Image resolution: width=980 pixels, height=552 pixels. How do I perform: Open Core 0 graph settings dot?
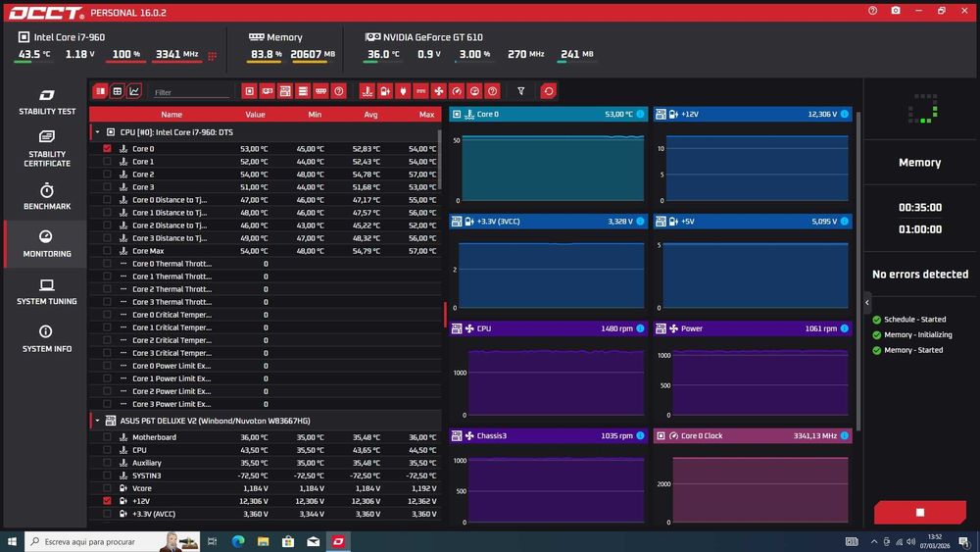pyautogui.click(x=640, y=114)
